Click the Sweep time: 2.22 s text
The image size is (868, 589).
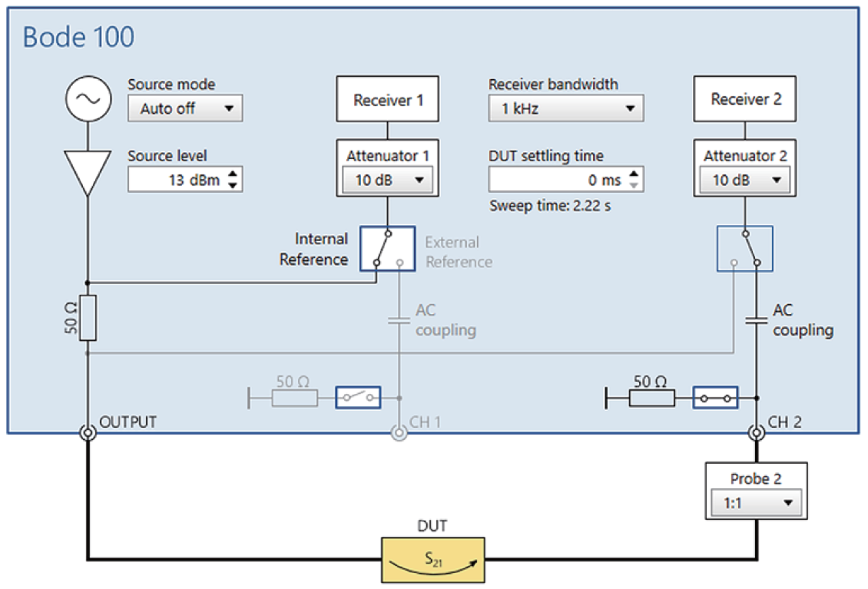(x=550, y=206)
